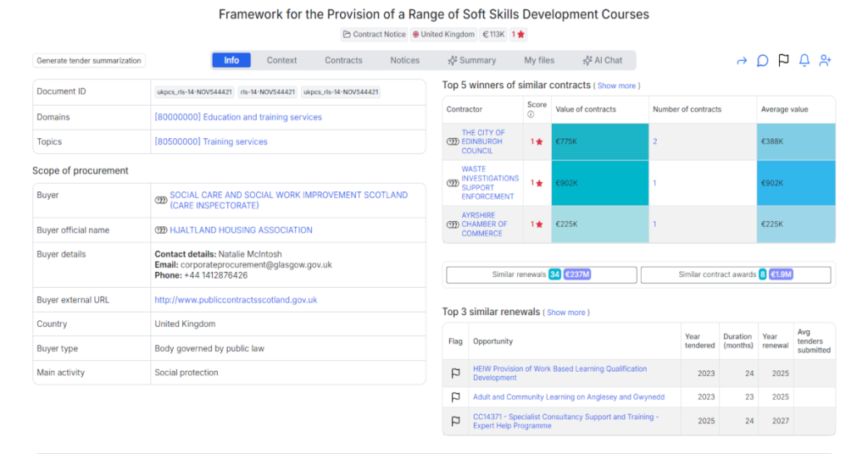Open Ayrshire Chamber of Commerce contractor link
This screenshot has width=868, height=454.
click(x=484, y=224)
